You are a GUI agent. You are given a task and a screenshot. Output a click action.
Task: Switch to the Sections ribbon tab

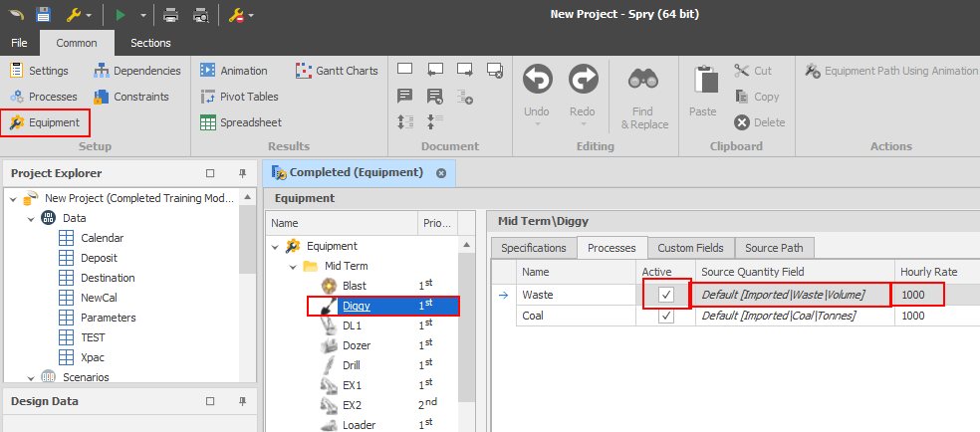point(150,43)
